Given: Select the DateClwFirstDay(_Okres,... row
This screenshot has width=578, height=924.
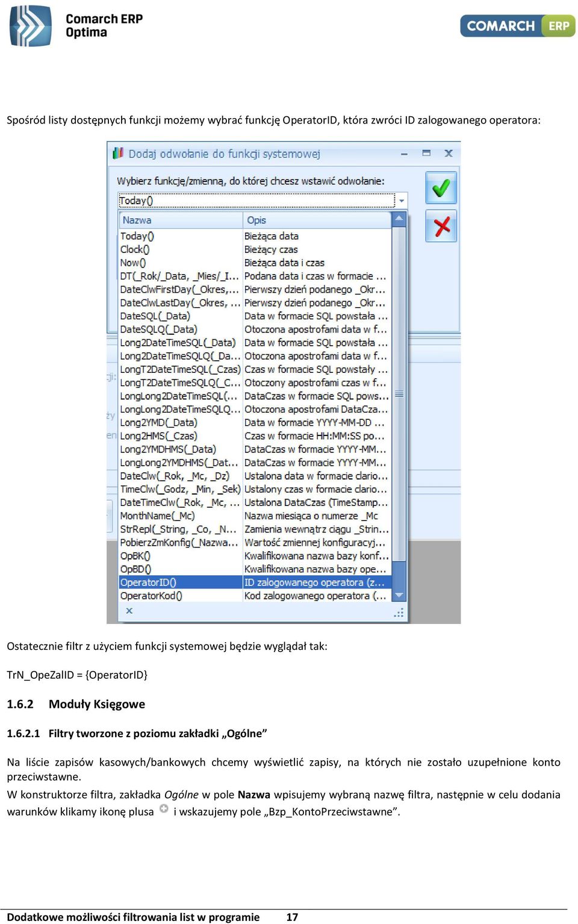Looking at the screenshot, I should [x=255, y=289].
